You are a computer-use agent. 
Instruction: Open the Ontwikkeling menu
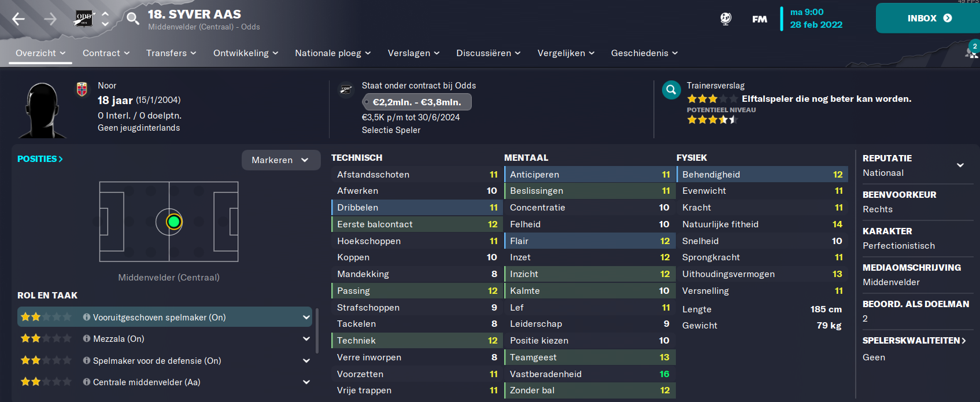pos(246,53)
